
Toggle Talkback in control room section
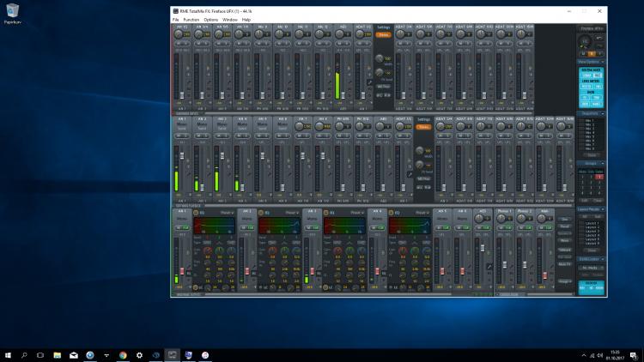click(565, 250)
